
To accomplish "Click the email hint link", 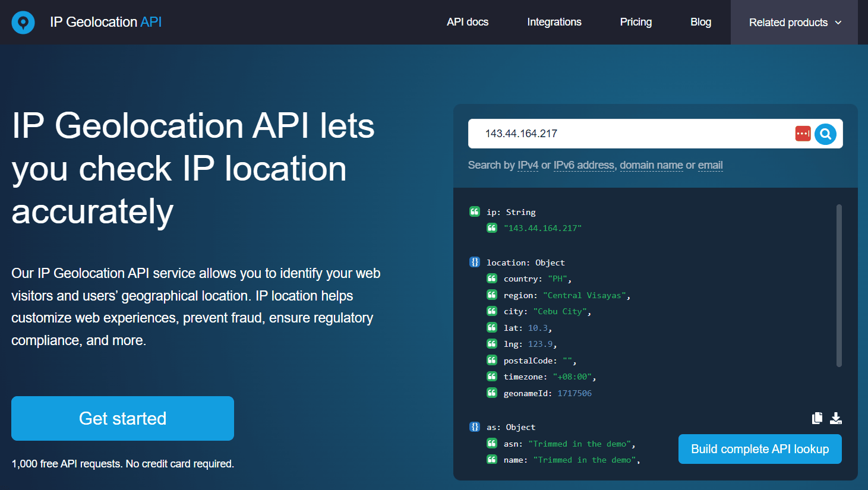I will click(x=710, y=165).
